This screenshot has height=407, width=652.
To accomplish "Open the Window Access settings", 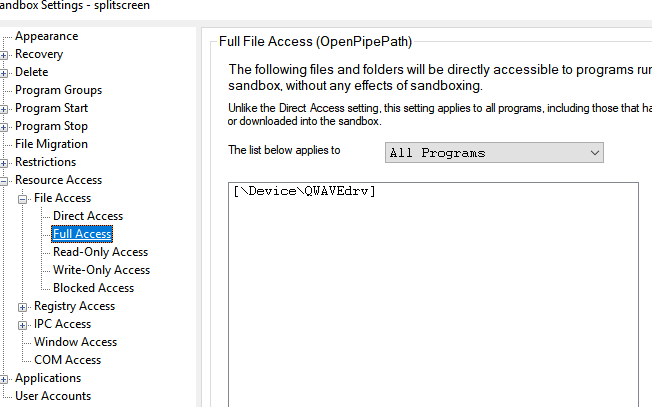I will click(75, 342).
